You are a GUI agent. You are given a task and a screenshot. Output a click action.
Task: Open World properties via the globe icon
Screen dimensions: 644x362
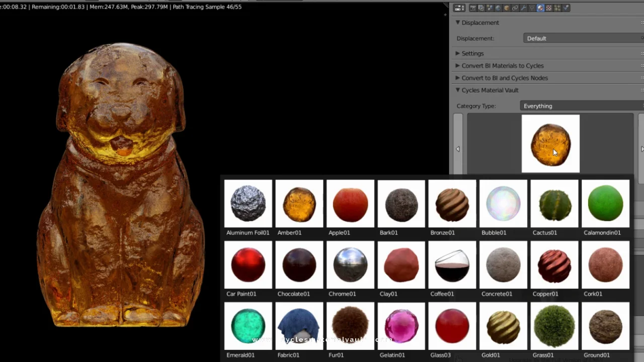point(498,8)
